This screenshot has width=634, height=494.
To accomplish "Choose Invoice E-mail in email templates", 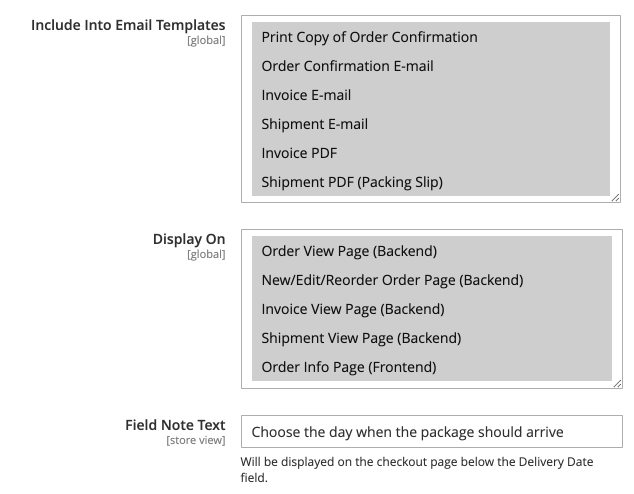I will pos(306,95).
